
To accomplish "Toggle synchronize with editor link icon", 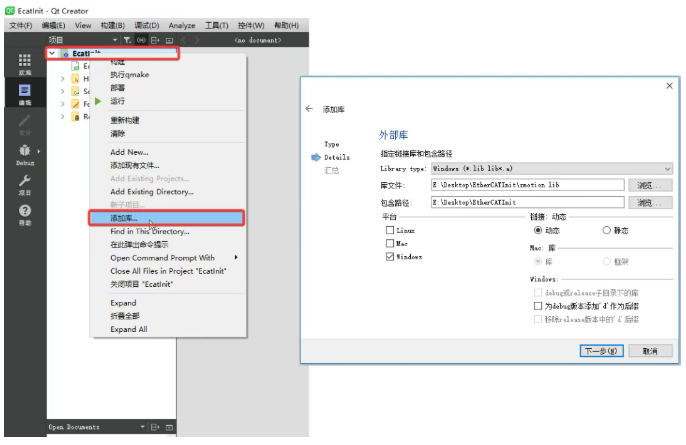I will [141, 40].
